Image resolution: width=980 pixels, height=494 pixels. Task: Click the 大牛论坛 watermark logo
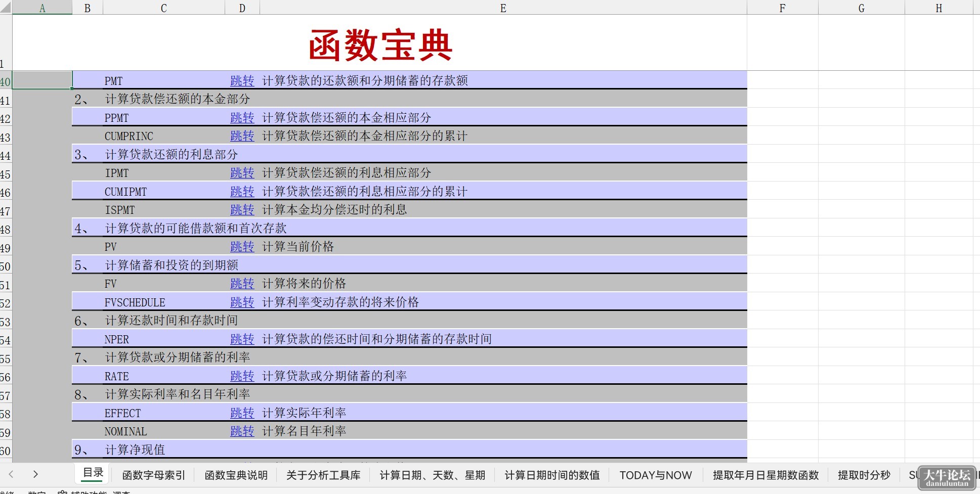coord(947,478)
